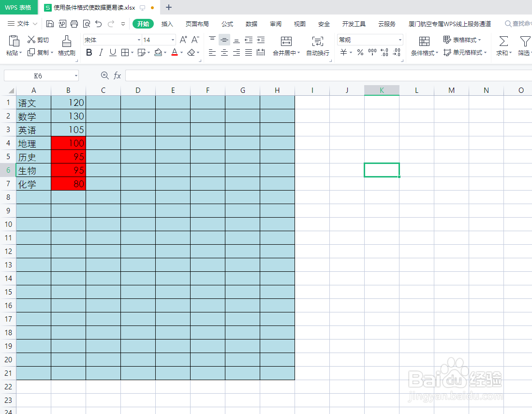Open 开发工具 tab
Image resolution: width=532 pixels, height=414 pixels.
(x=354, y=24)
